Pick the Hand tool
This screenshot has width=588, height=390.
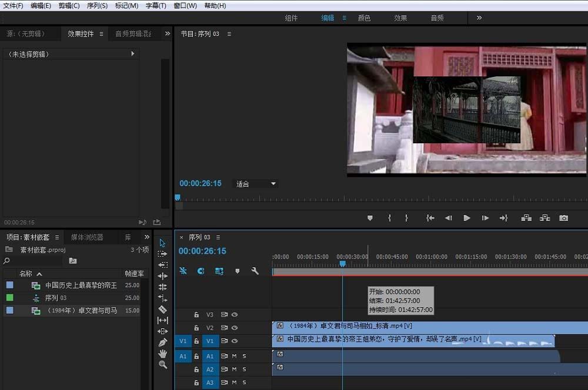tap(163, 354)
